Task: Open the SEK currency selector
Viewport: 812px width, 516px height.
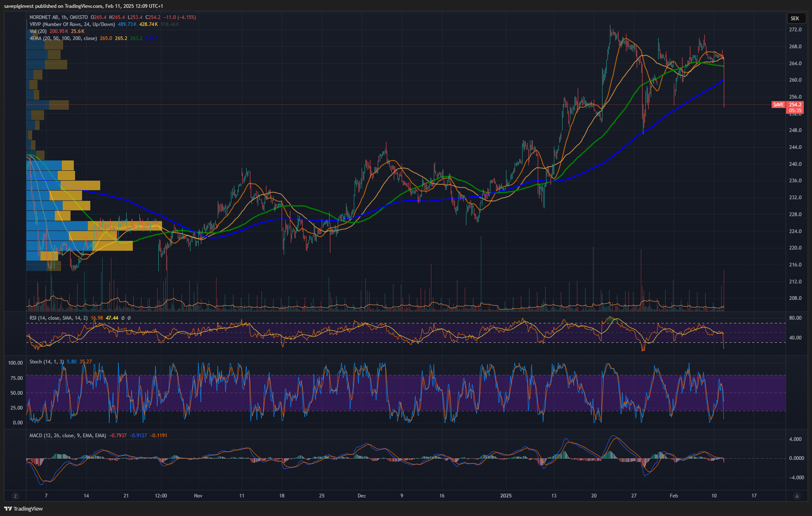Action: coord(795,18)
